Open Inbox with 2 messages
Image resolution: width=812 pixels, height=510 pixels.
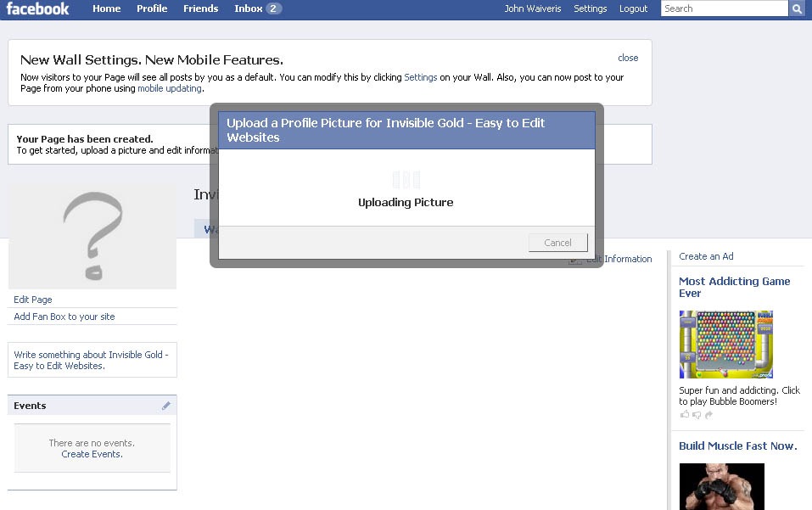[x=257, y=8]
